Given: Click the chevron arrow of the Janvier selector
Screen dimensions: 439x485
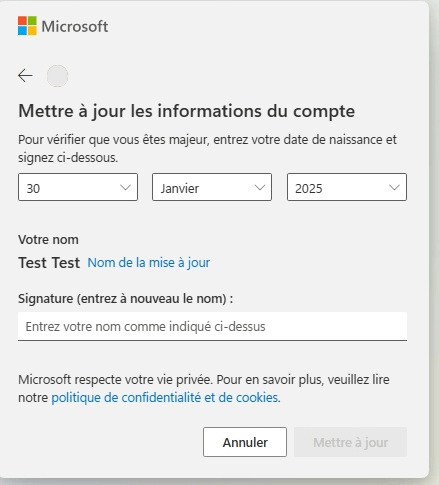Looking at the screenshot, I should (260, 188).
